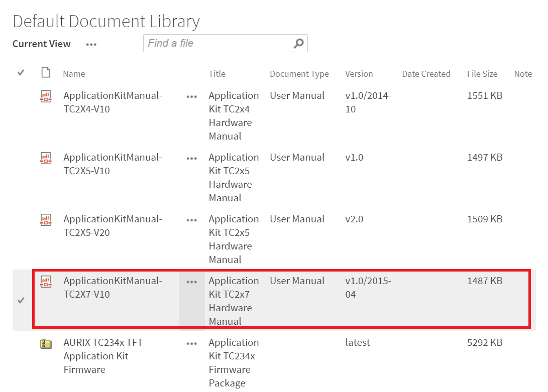Viewport: 548px width, 392px height.
Task: Click the Current View label
Action: 42,44
